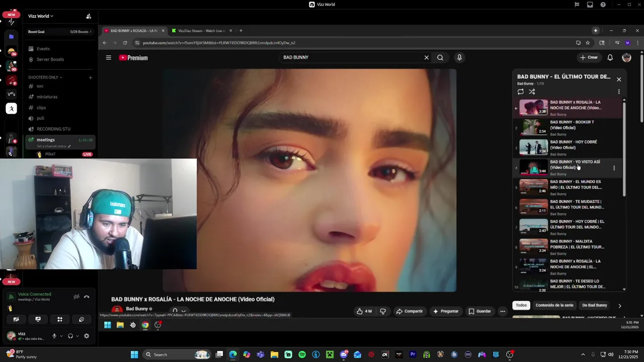Start a Discord activity
Screen dimensions: 644x362
tap(59, 319)
